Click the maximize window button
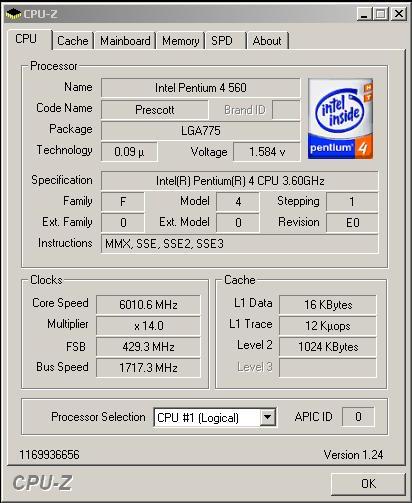Viewport: 412px width, 503px height. click(x=381, y=14)
